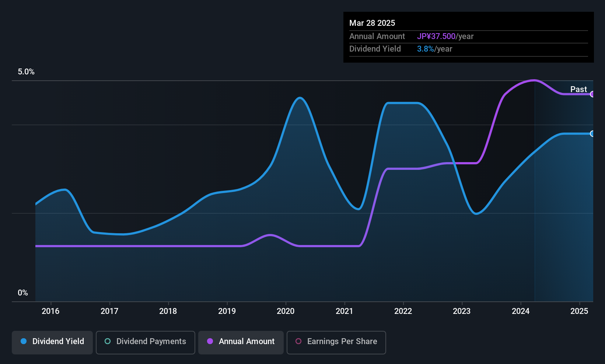Screen dimensions: 605x364
Task: Click the Past label on the chart
Action: [x=578, y=90]
